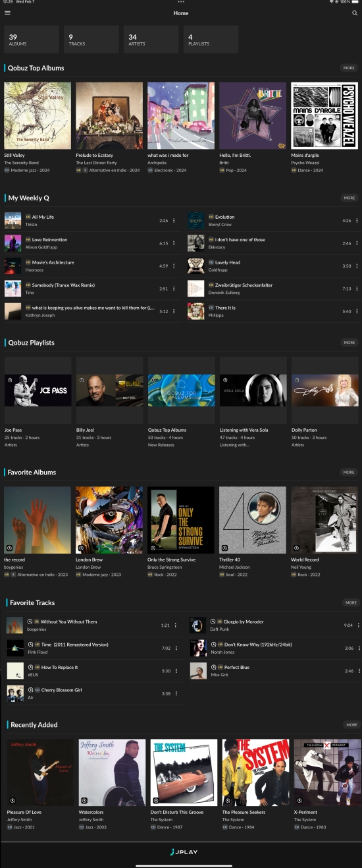Show more Favorite Albums
The width and height of the screenshot is (362, 868).
click(349, 472)
